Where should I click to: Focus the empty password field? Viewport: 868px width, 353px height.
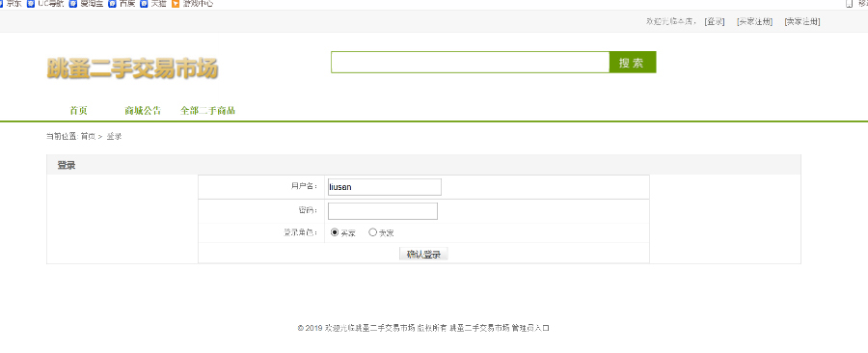tap(383, 211)
